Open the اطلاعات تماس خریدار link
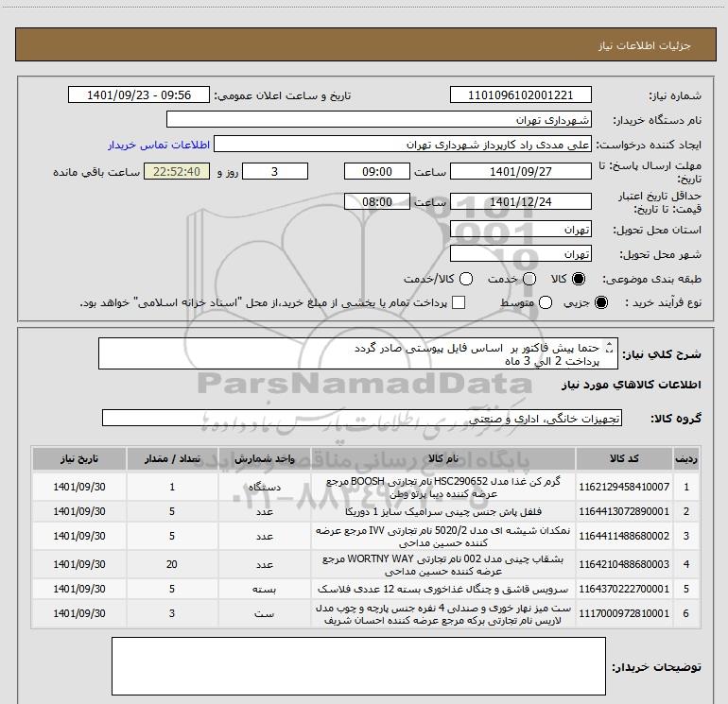 (159, 145)
